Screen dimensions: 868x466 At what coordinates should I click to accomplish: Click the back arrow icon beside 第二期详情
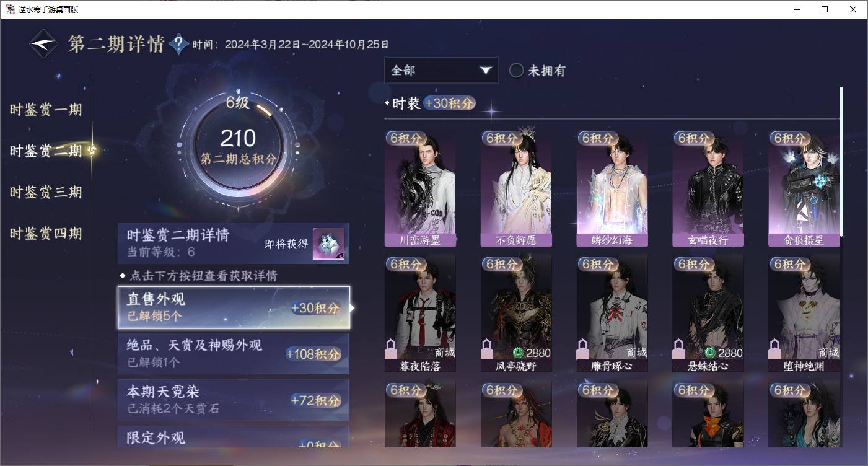click(43, 44)
